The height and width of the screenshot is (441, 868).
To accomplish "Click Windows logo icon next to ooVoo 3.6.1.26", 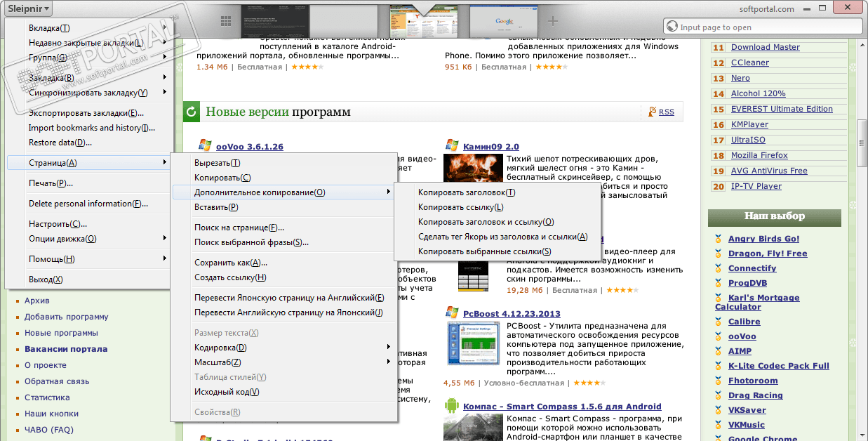I will tap(205, 145).
